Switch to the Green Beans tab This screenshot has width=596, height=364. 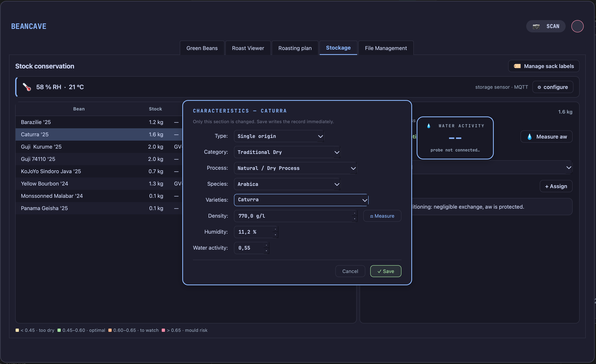coord(202,48)
